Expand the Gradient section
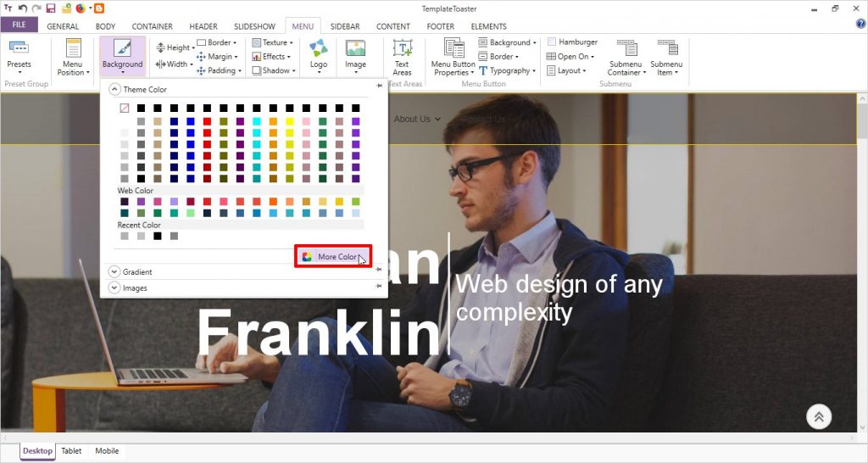 (114, 272)
